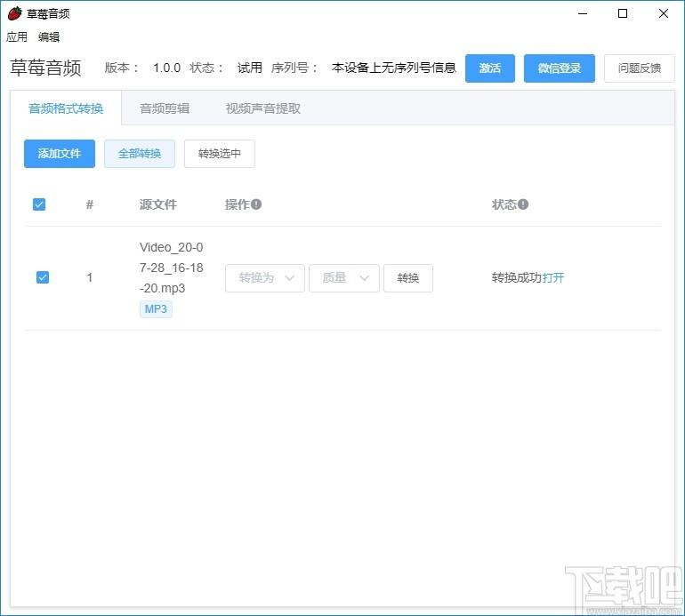
Task: Click the version number 1.0.0
Action: (x=167, y=68)
